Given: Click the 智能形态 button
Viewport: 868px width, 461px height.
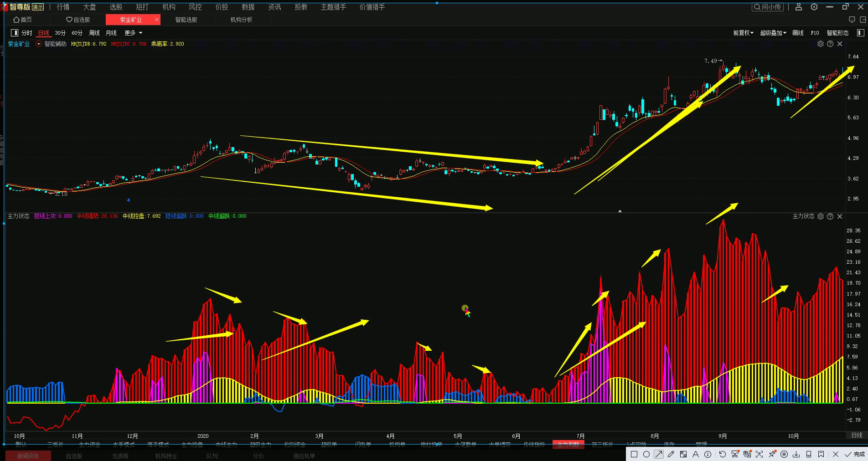Looking at the screenshot, I should (x=838, y=33).
